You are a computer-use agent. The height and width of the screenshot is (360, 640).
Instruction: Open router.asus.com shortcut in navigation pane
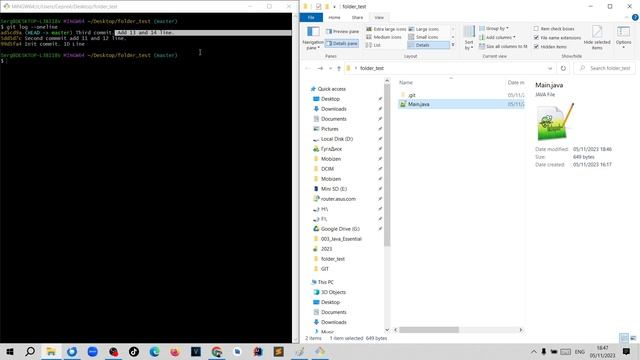tap(338, 199)
